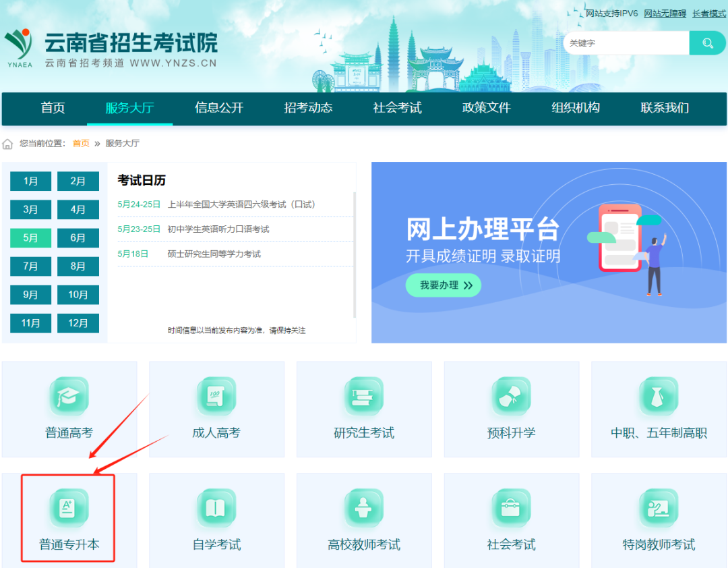Click 普通专升本 label text
The height and width of the screenshot is (568, 728).
pos(69,544)
